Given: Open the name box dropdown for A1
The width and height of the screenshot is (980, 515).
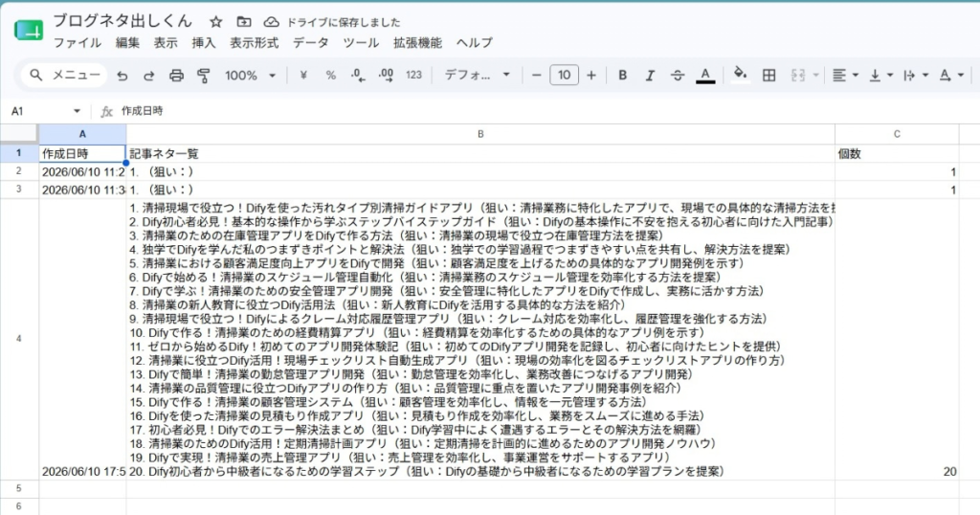Looking at the screenshot, I should click(x=77, y=111).
